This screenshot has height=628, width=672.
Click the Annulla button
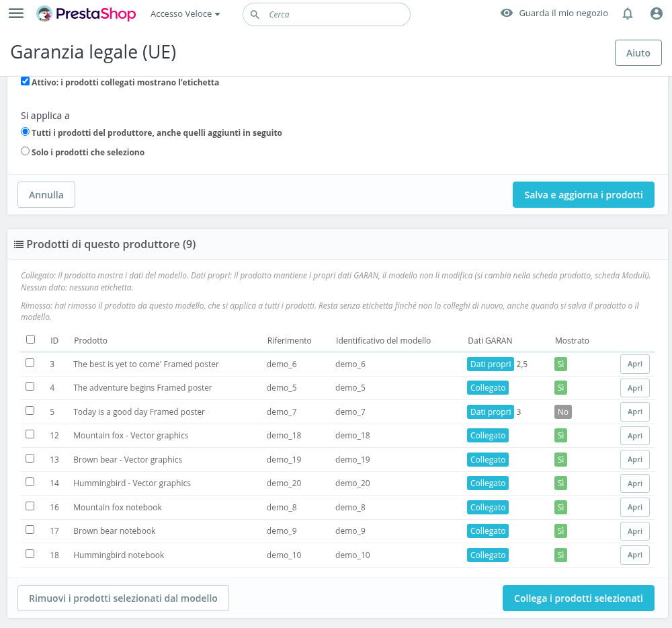click(46, 194)
